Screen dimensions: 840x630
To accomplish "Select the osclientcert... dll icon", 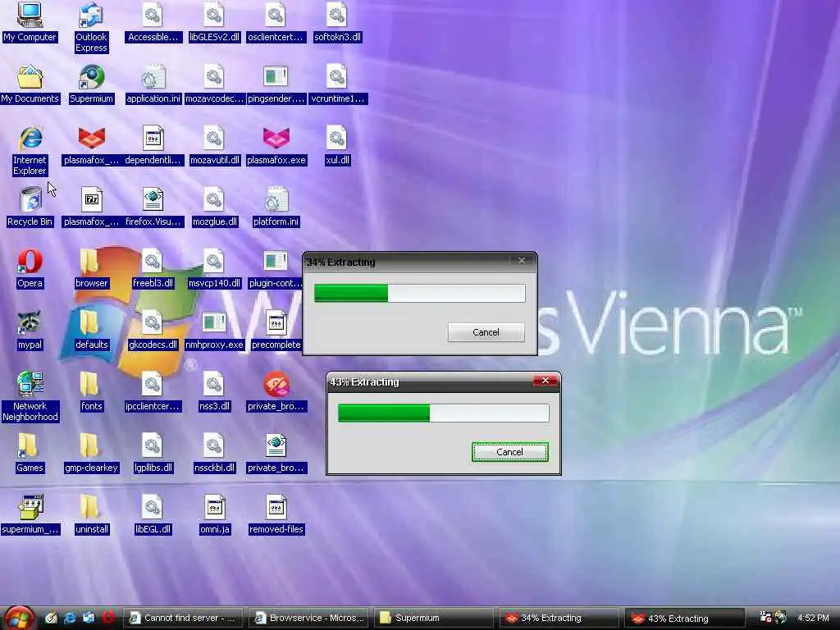I will [x=276, y=15].
